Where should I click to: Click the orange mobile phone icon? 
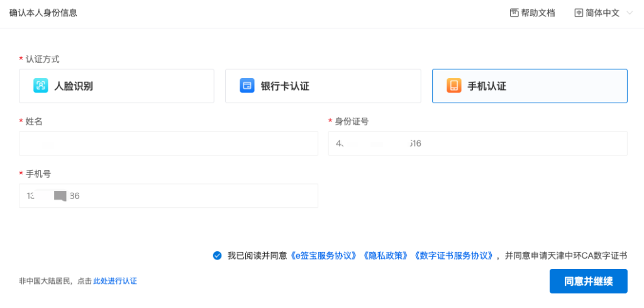[454, 86]
